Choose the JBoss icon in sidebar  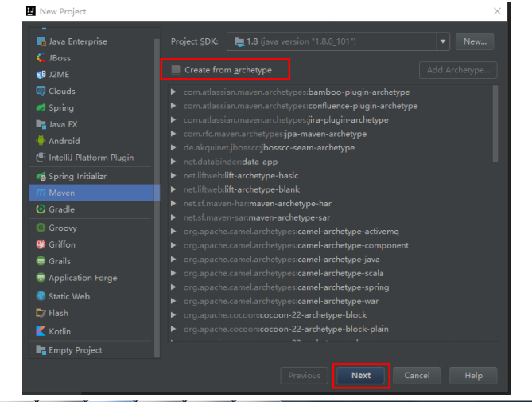41,58
